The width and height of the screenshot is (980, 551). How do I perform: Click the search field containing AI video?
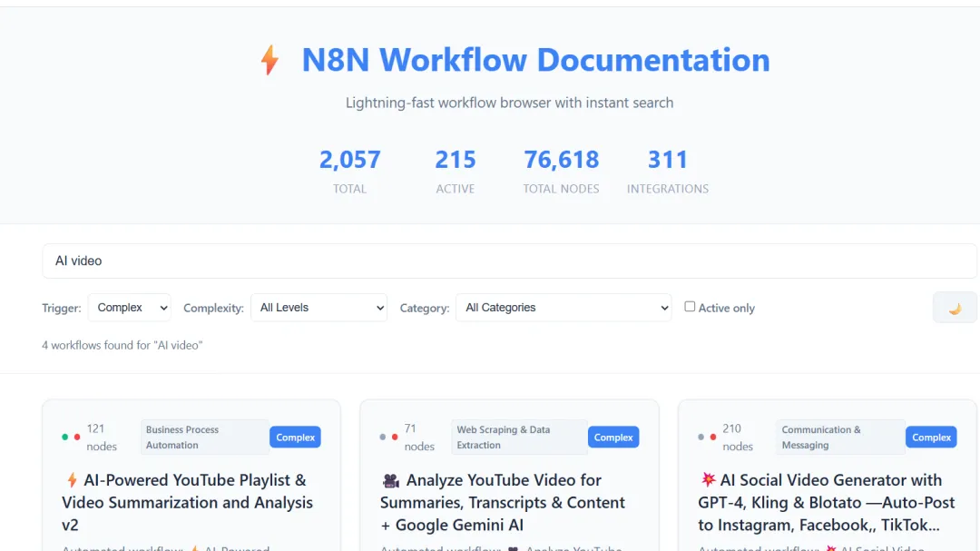(509, 261)
